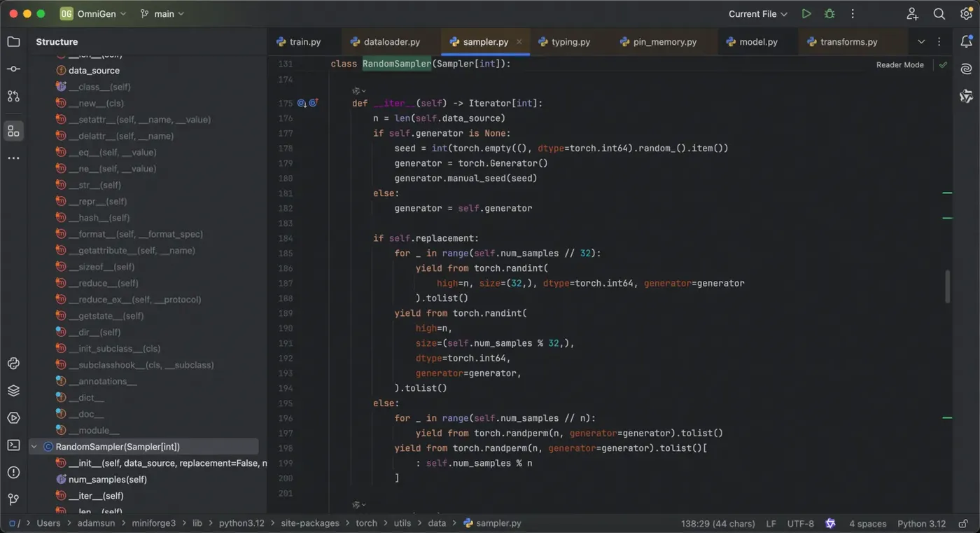This screenshot has width=980, height=533.
Task: Change line separator LF
Action: pyautogui.click(x=771, y=523)
